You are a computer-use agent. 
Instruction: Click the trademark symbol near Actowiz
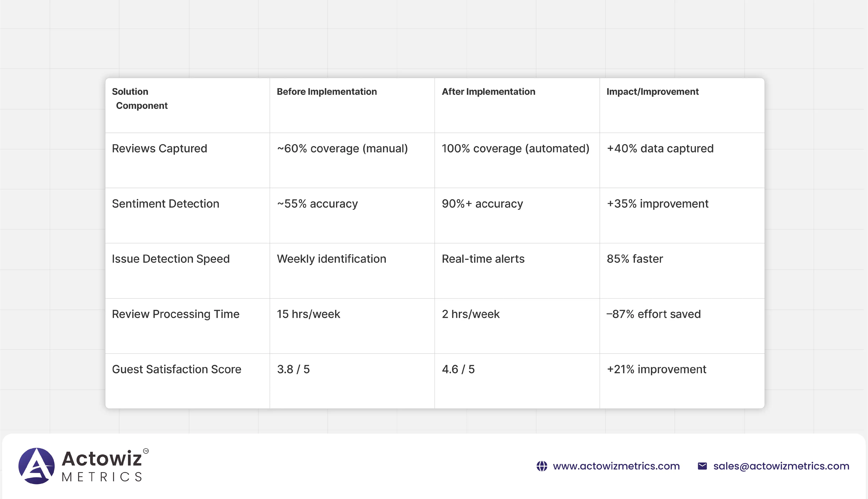pyautogui.click(x=146, y=451)
